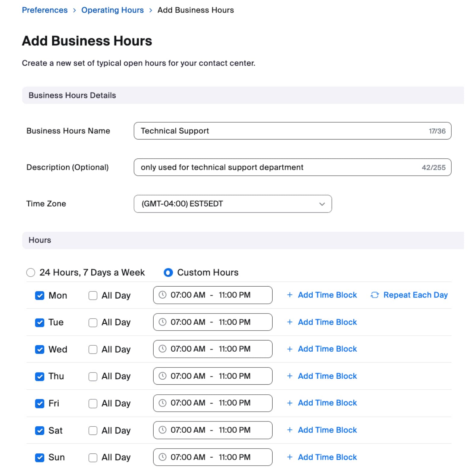Click the Business Hours Name field
Viewport: 476px width, 476px height.
pyautogui.click(x=280, y=131)
